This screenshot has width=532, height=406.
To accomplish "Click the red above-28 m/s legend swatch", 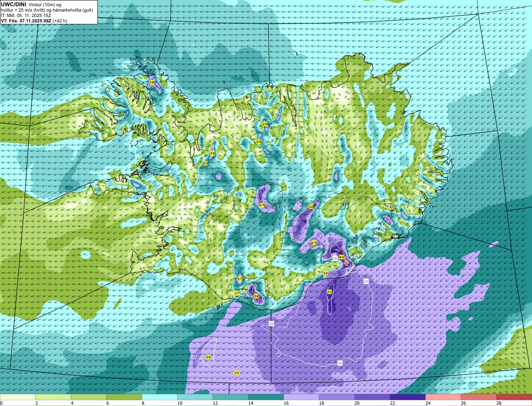I will click(x=514, y=397).
